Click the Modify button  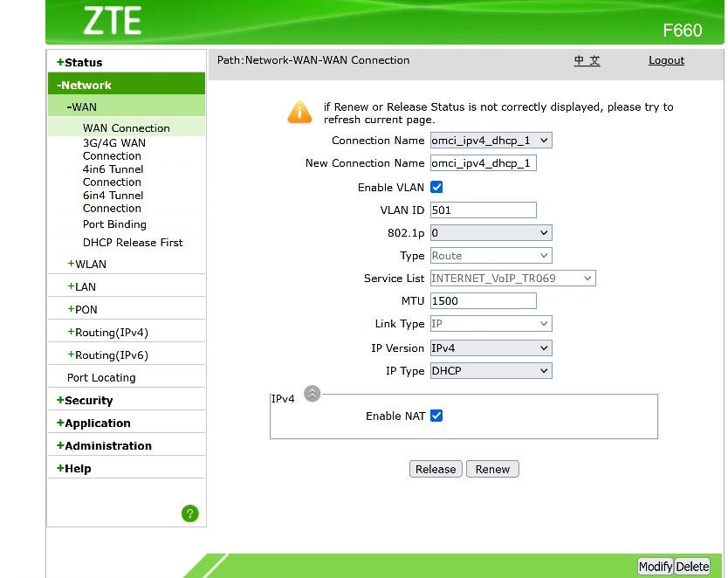[655, 567]
